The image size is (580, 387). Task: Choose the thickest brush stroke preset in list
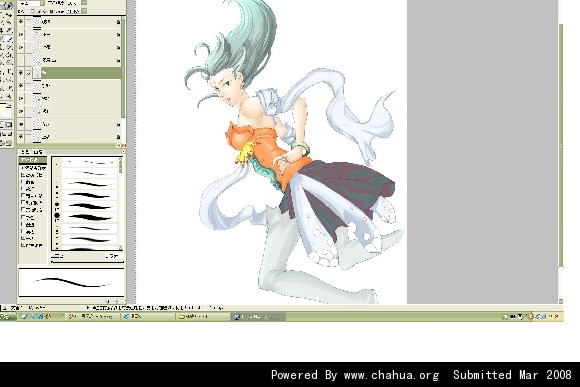point(90,218)
